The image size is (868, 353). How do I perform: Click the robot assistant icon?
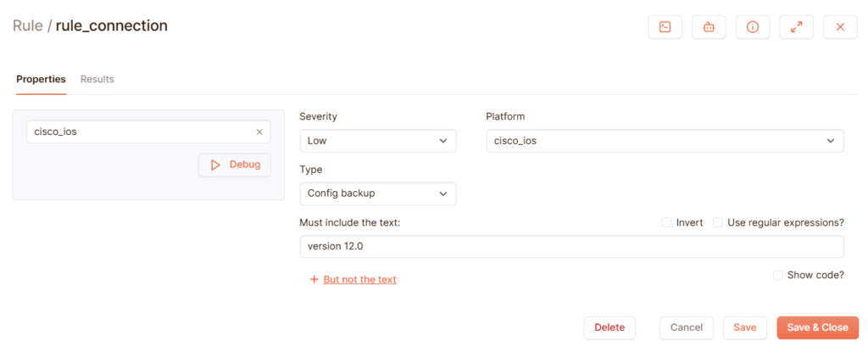709,27
